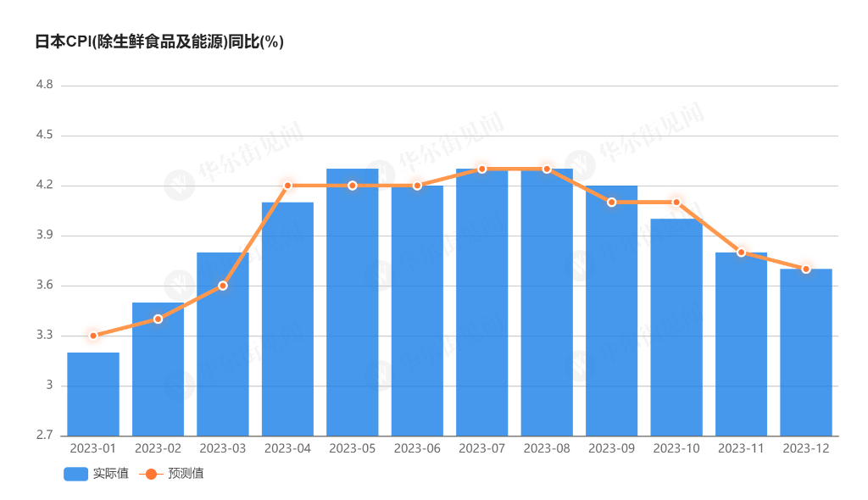This screenshot has width=868, height=500.
Task: Select the 2023-01 actual value bar
Action: [x=93, y=394]
